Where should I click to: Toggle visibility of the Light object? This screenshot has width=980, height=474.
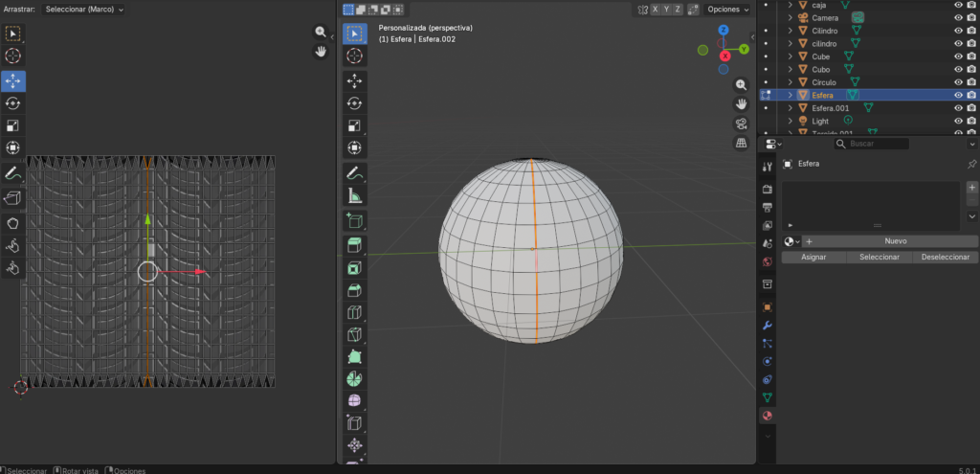(958, 121)
